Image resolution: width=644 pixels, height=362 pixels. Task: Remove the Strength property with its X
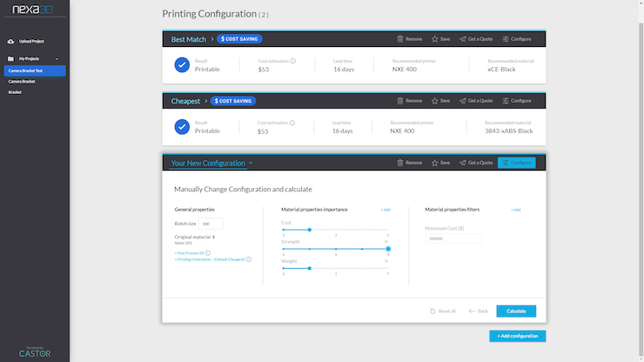pyautogui.click(x=386, y=241)
